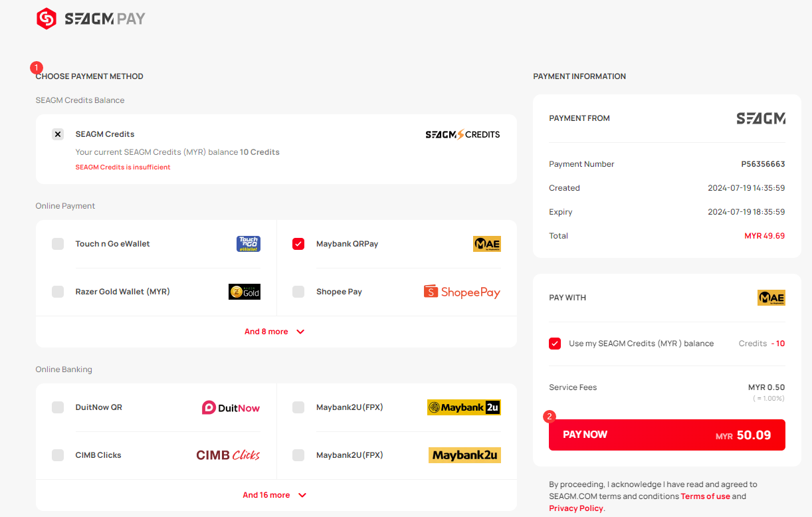Click the expiry time 2024-07-19 18:35:59
This screenshot has width=812, height=517.
(746, 212)
